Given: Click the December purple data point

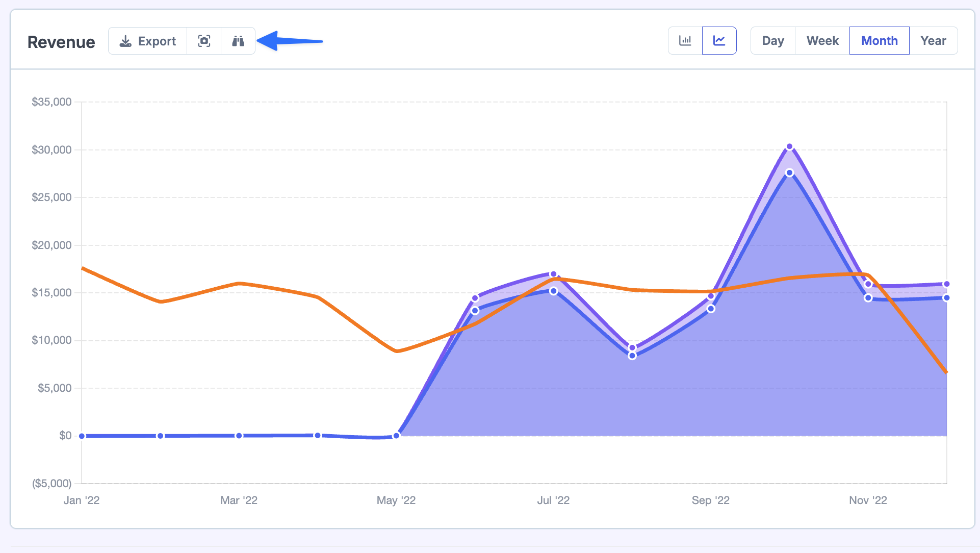Looking at the screenshot, I should click(946, 284).
